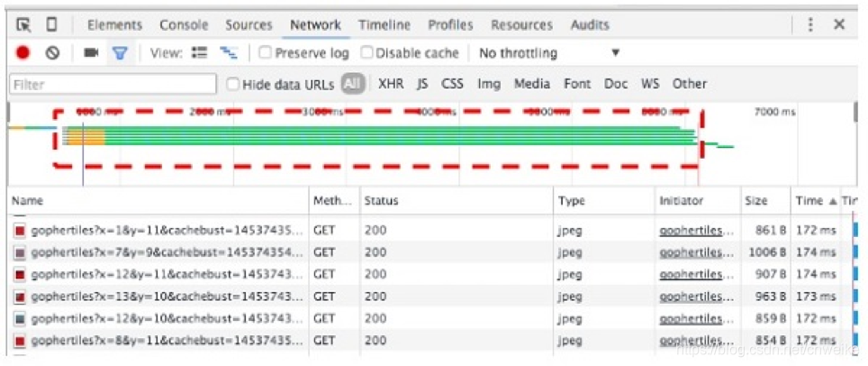This screenshot has width=868, height=366.
Task: Open the Audits tab
Action: click(x=590, y=25)
